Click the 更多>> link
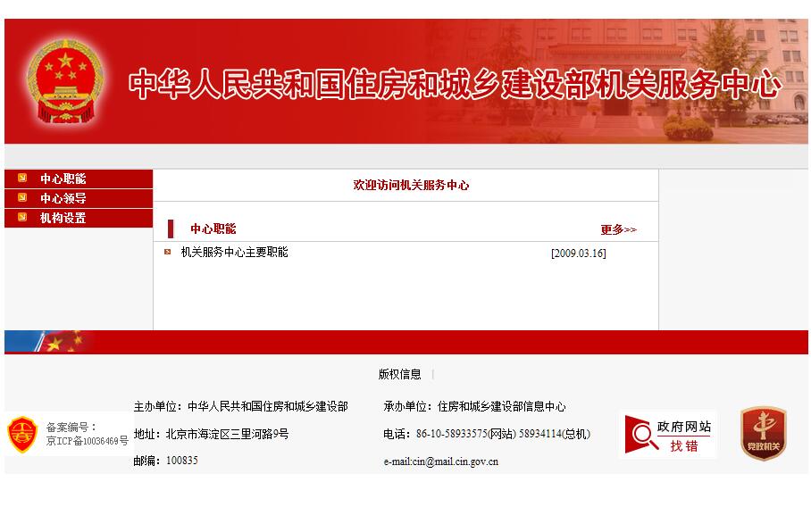This screenshot has height=532, width=811. [x=619, y=229]
